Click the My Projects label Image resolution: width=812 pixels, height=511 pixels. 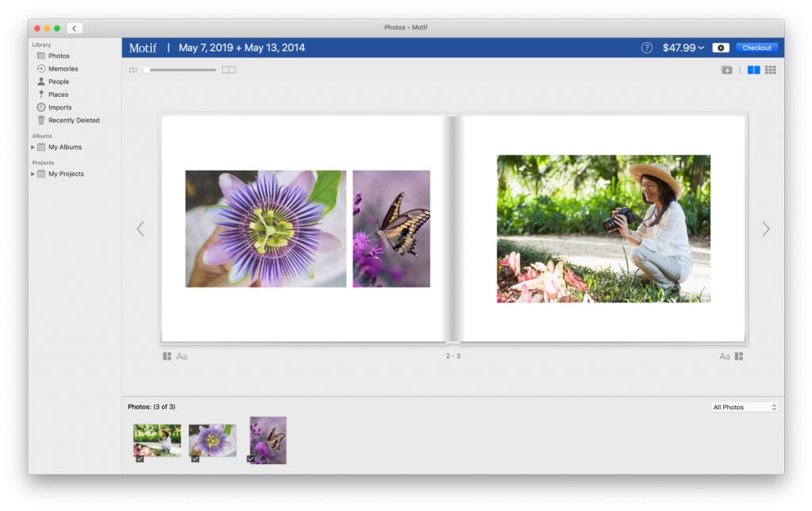click(x=67, y=174)
